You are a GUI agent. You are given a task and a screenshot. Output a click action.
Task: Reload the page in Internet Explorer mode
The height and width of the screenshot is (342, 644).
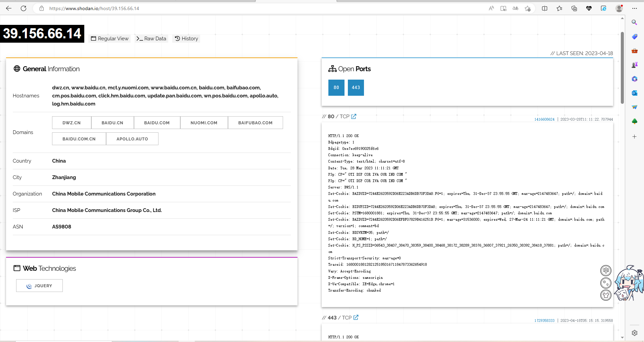click(604, 8)
